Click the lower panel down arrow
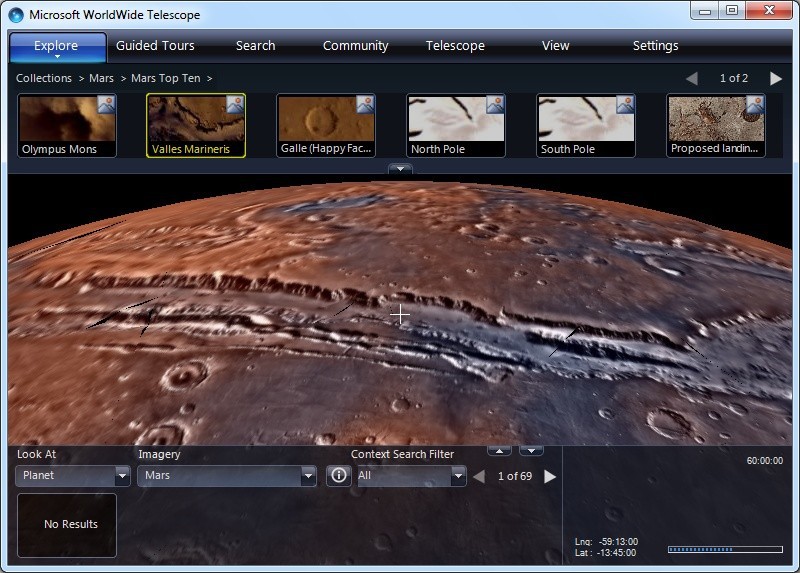Image resolution: width=800 pixels, height=573 pixels. pyautogui.click(x=531, y=451)
